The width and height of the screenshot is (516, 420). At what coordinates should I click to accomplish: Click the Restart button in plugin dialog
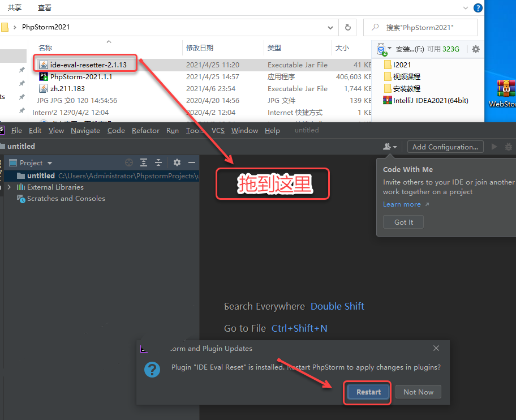click(368, 392)
